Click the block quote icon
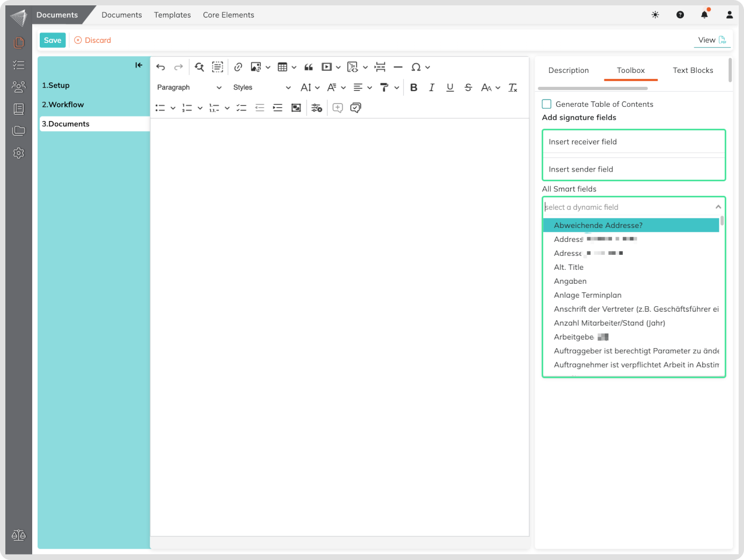 pos(309,67)
